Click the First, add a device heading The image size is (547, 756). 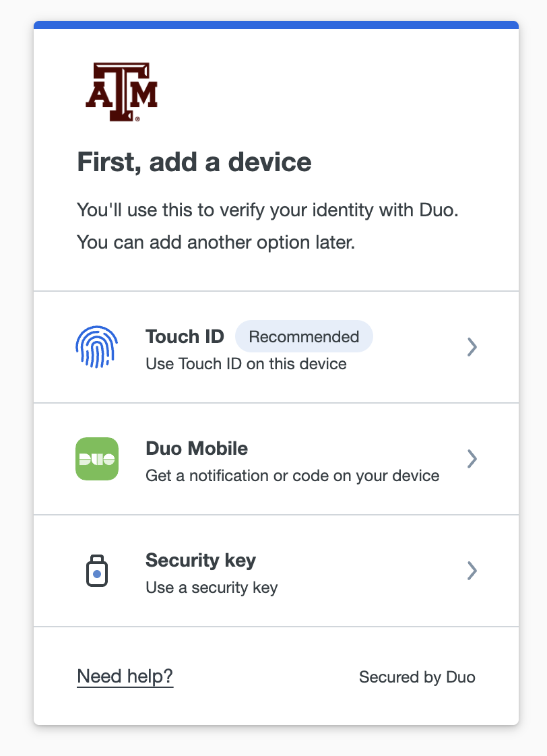coord(194,162)
